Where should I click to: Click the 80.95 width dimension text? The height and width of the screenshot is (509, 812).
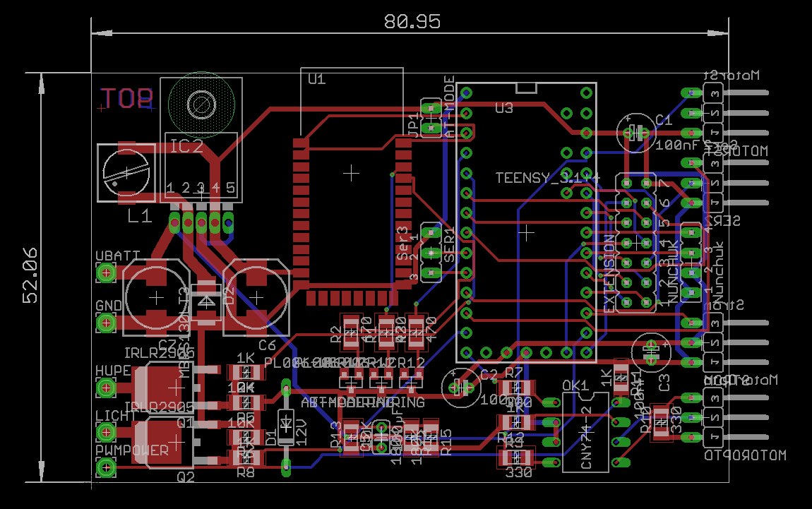pyautogui.click(x=412, y=21)
